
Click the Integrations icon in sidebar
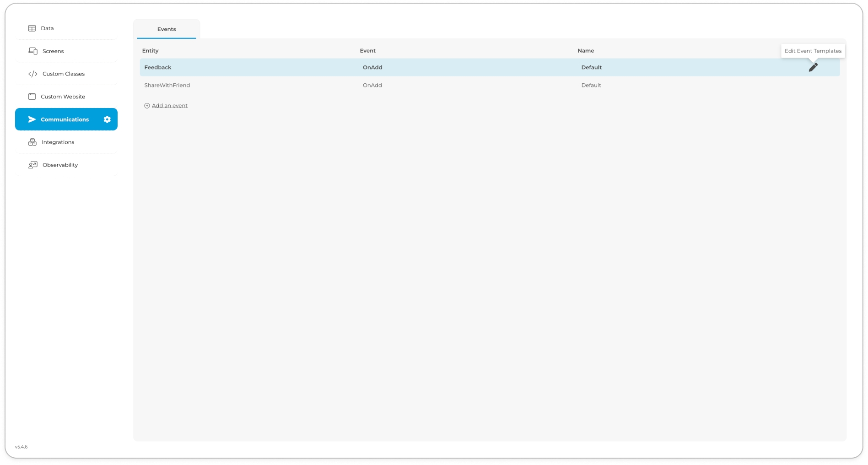[32, 142]
